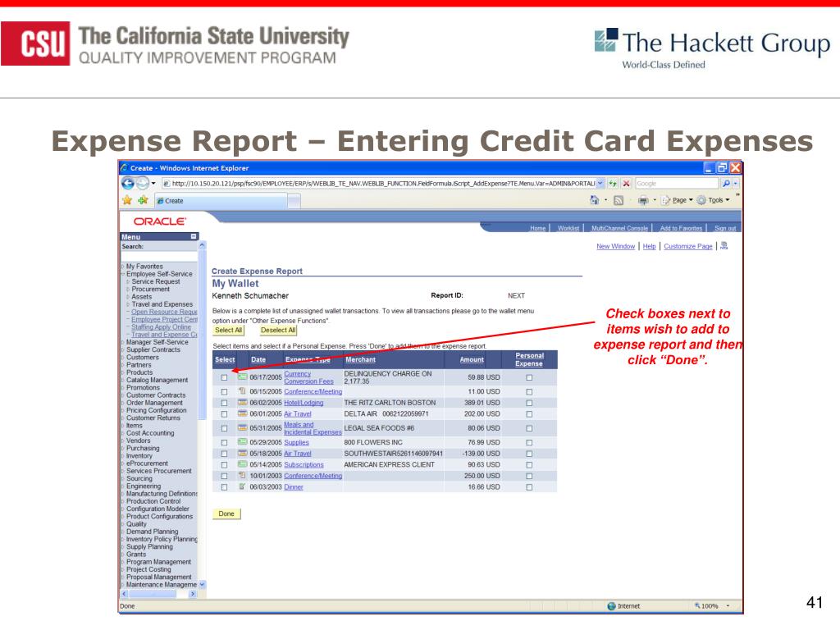This screenshot has height=630, width=840.
Task: Open recent pages dropdown next to Forward
Action: click(x=153, y=183)
